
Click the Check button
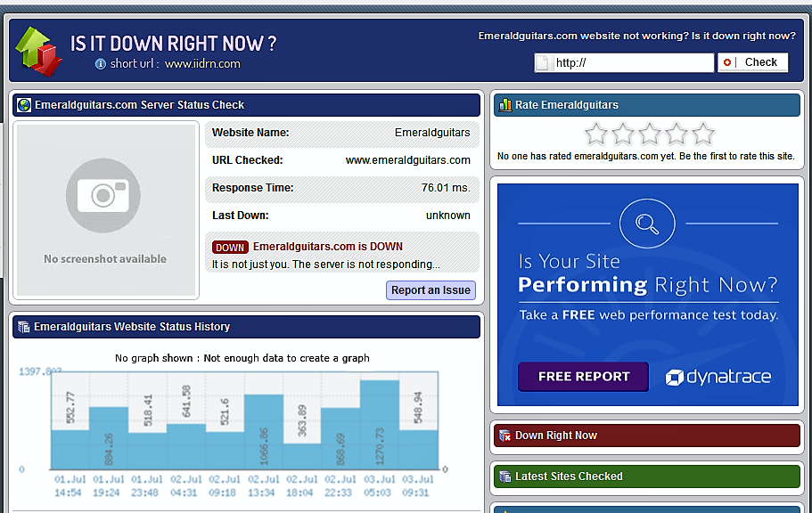[753, 62]
